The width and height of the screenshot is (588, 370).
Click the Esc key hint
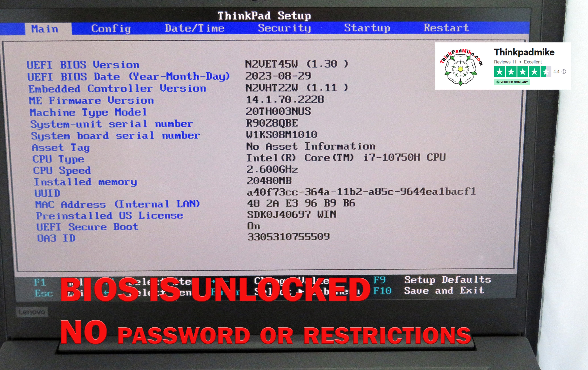44,293
